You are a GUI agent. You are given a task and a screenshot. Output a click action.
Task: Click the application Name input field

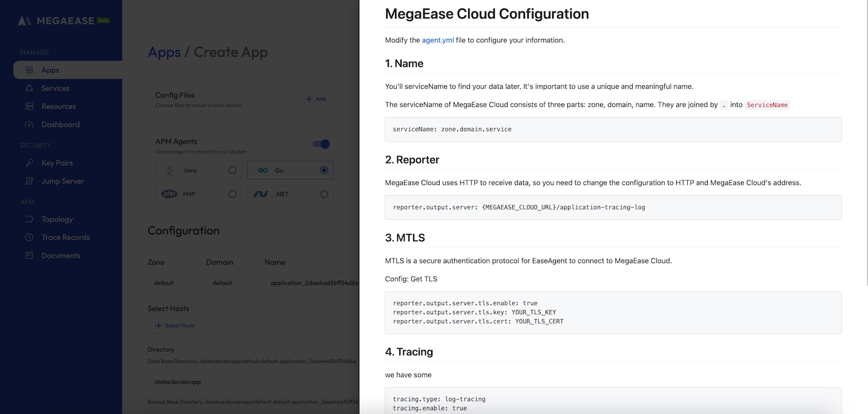tap(312, 283)
